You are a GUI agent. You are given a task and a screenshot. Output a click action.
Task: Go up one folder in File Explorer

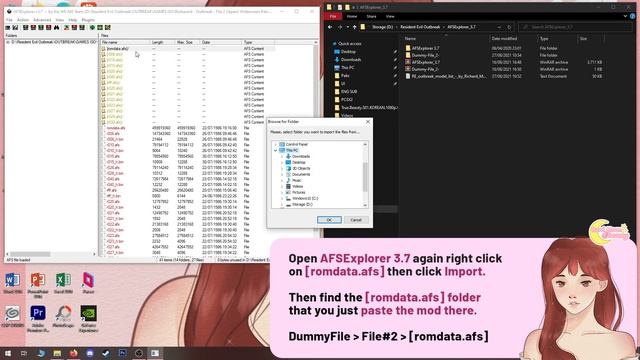(354, 27)
